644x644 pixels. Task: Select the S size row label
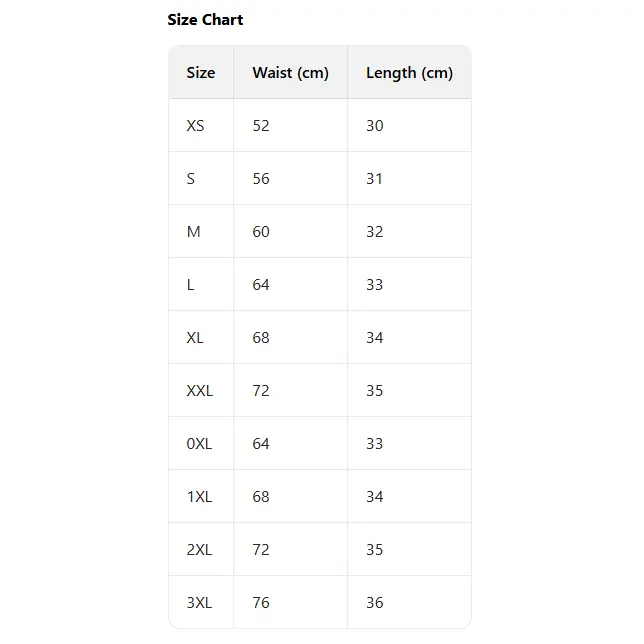[x=191, y=178]
